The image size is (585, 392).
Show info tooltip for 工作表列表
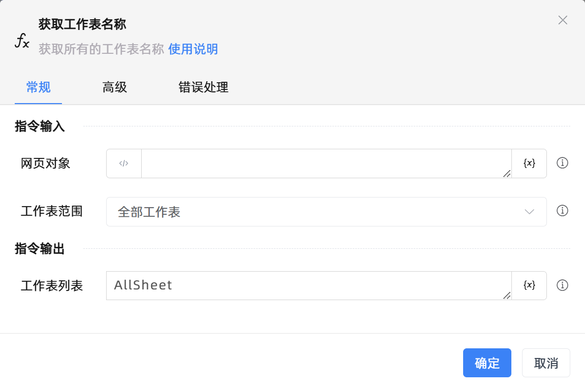click(x=562, y=285)
